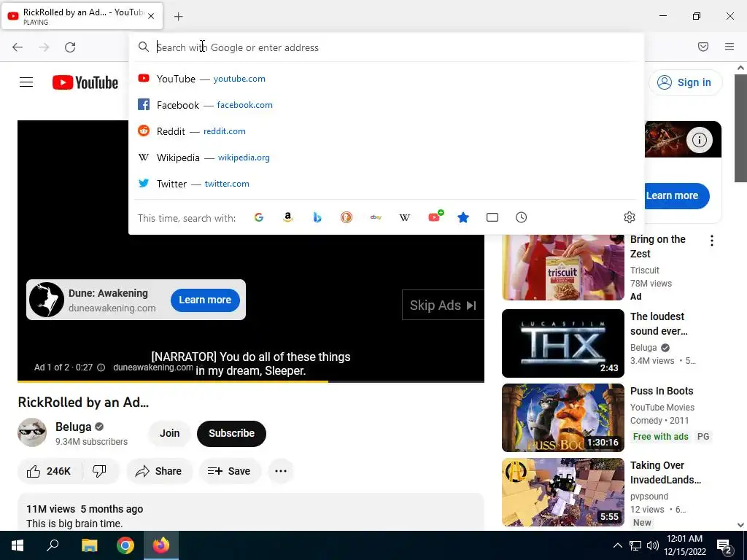747x560 pixels.
Task: Click the Dune: Awakening advertiser logo
Action: pyautogui.click(x=47, y=300)
